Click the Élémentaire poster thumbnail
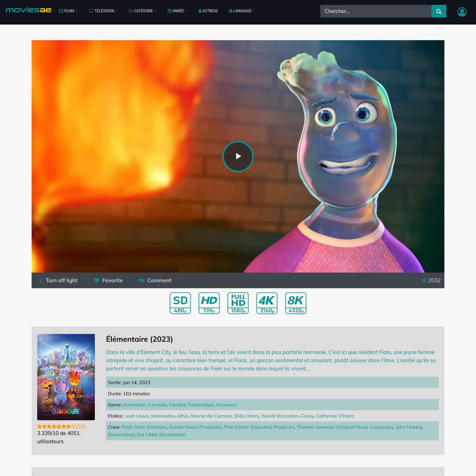This screenshot has width=476, height=476. coord(66,377)
